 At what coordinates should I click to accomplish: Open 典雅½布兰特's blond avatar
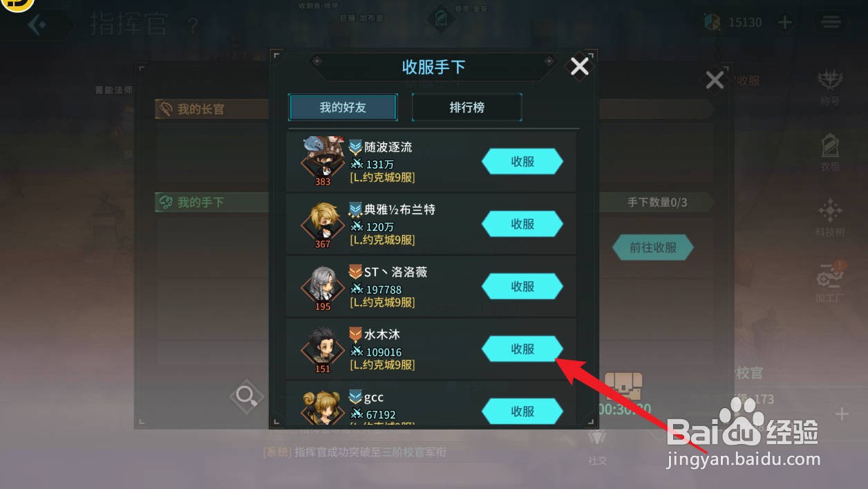(x=323, y=224)
